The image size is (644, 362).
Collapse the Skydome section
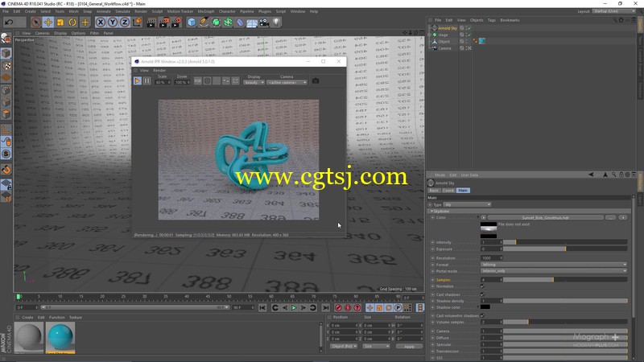click(x=432, y=211)
